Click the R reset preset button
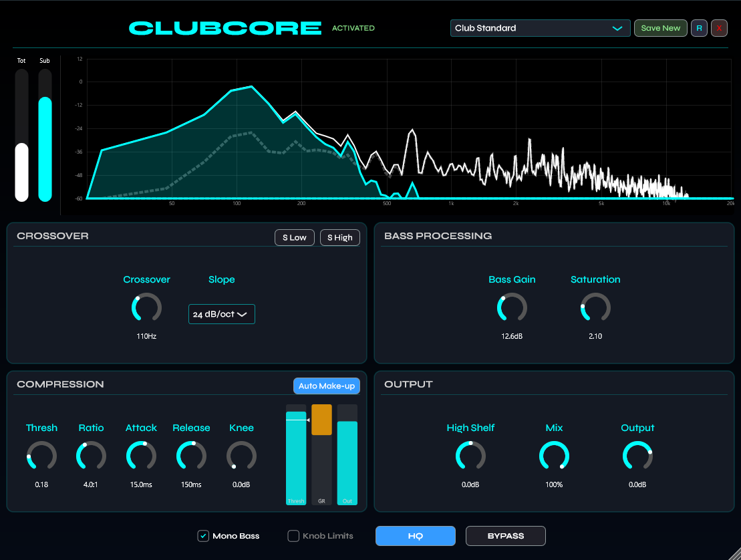 pos(699,28)
